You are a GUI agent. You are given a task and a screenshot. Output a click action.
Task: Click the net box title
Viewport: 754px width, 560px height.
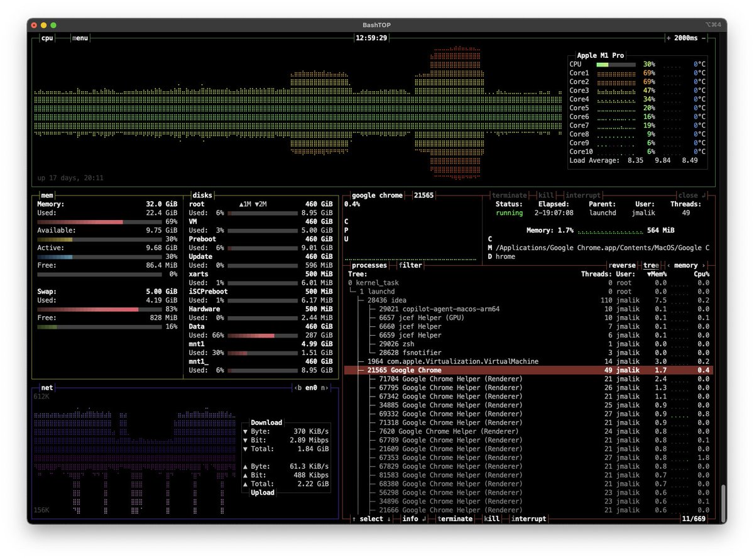(x=47, y=388)
